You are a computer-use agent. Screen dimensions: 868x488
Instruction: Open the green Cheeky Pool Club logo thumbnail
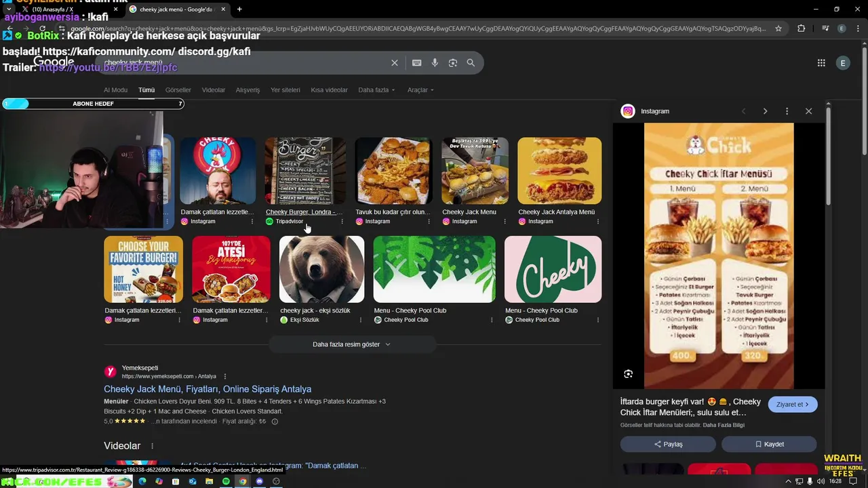(x=553, y=269)
